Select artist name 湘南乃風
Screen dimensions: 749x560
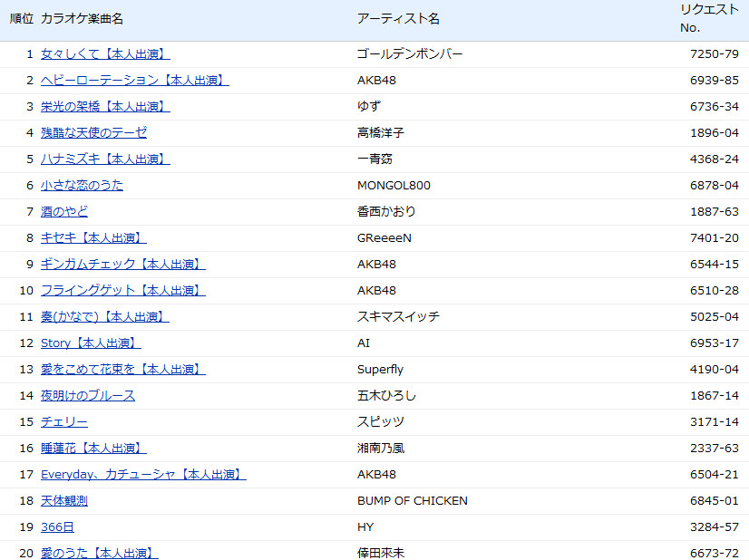click(x=381, y=448)
